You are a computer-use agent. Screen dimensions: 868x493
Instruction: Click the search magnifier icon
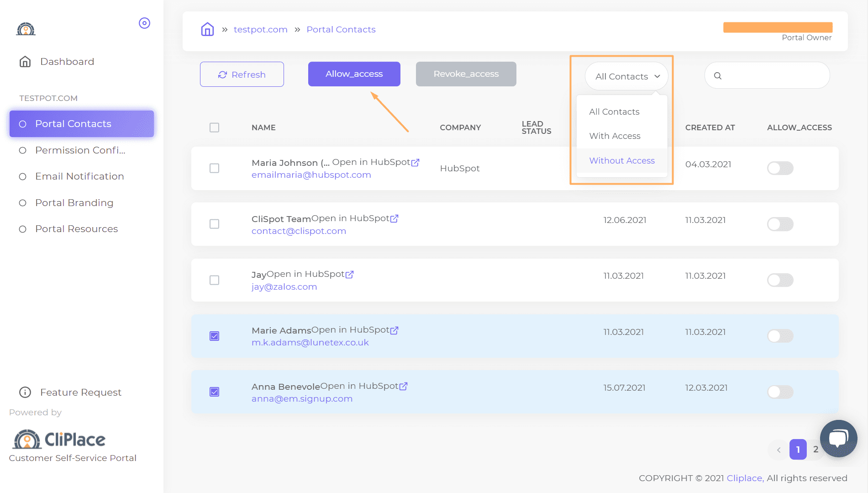[718, 76]
